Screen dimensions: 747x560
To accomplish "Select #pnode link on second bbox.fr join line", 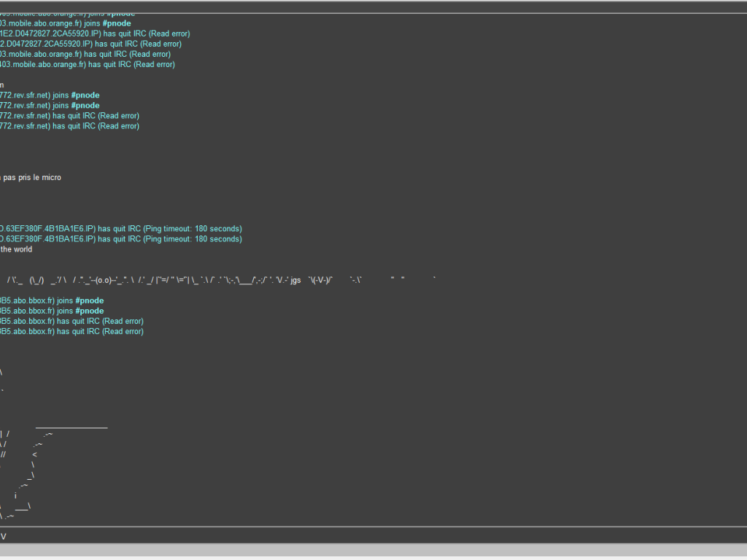I will point(89,311).
